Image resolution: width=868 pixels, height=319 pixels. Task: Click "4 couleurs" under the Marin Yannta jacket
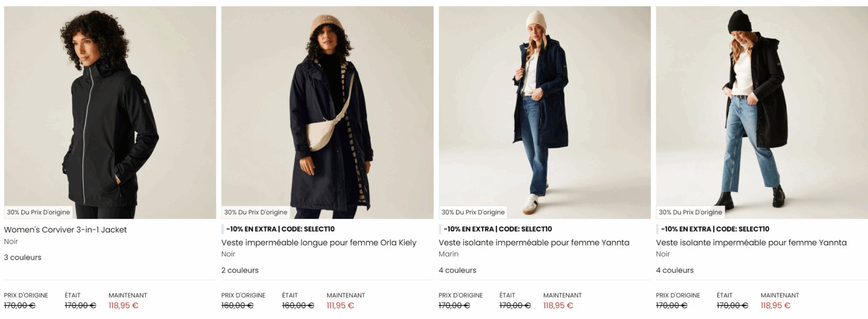(x=457, y=270)
